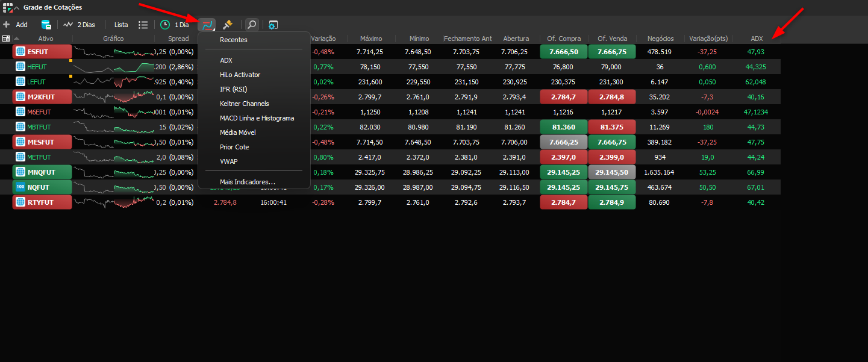This screenshot has width=868, height=362.
Task: Click the Máximo column header
Action: [371, 39]
